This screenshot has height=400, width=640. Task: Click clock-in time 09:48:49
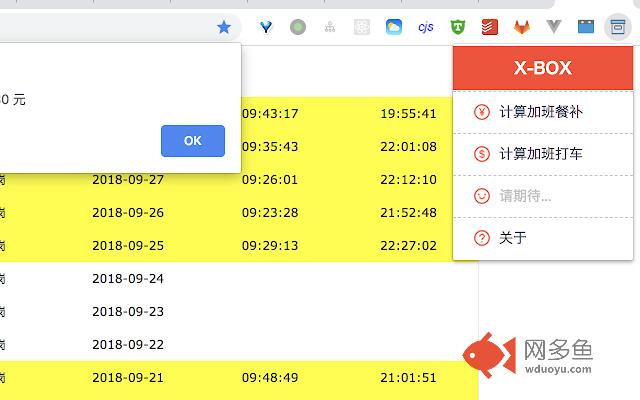[x=270, y=378]
